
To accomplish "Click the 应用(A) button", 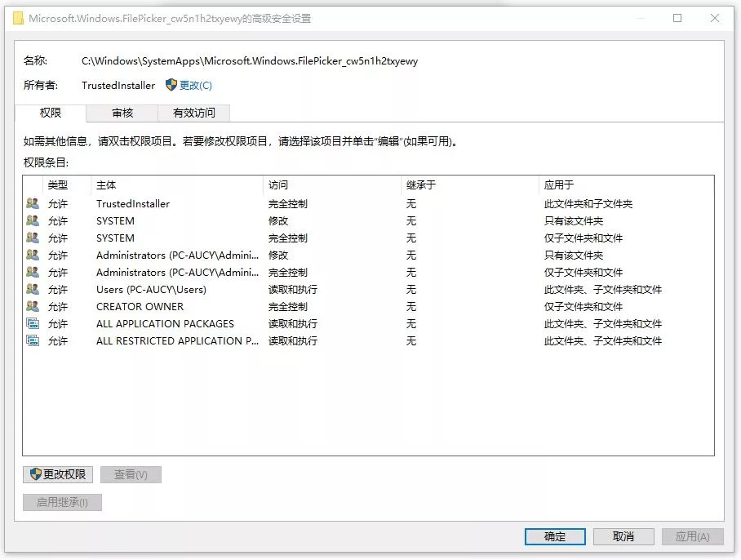I will (692, 536).
